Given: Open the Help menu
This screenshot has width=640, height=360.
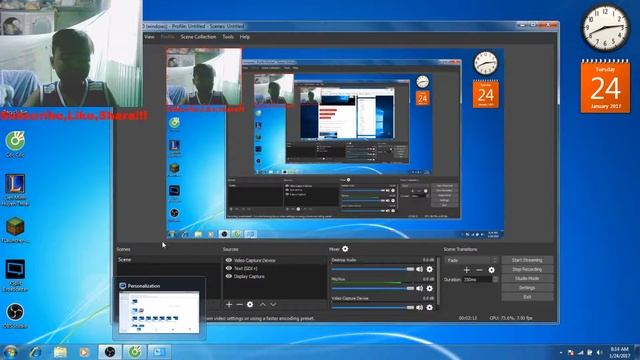Looking at the screenshot, I should pyautogui.click(x=245, y=37).
